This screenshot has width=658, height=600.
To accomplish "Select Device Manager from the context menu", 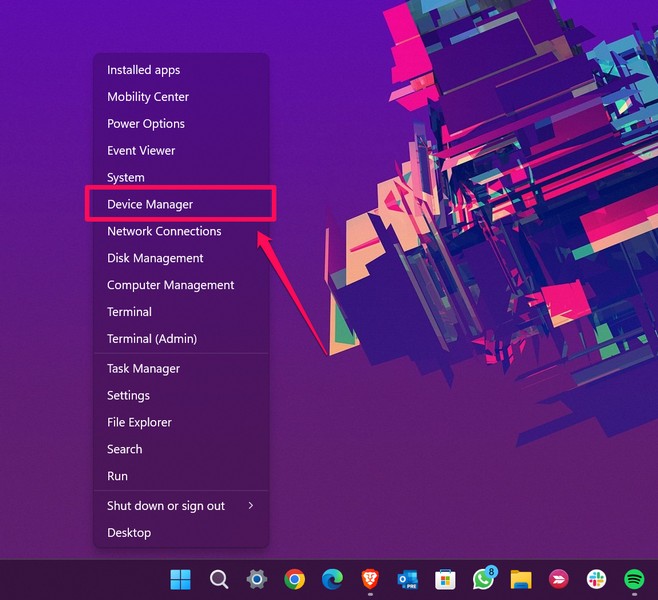I will (x=150, y=204).
